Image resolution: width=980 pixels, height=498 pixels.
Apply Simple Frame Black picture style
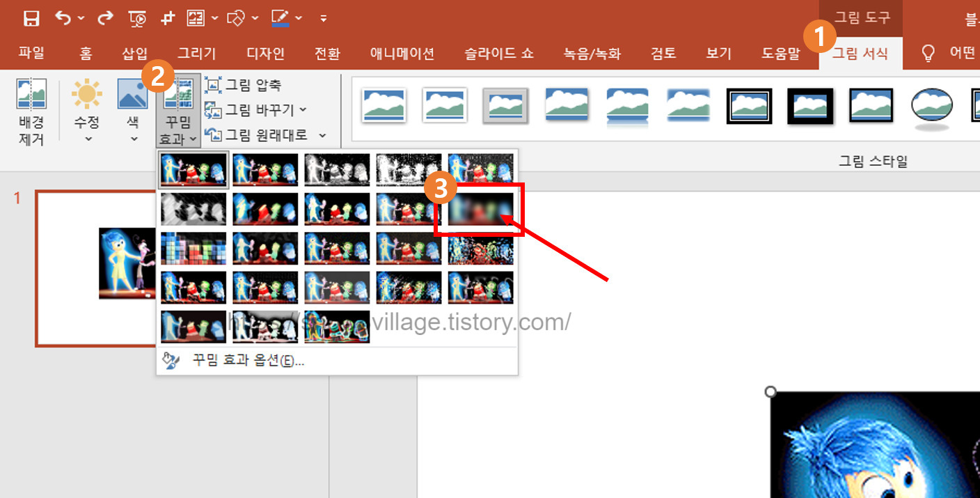(871, 106)
